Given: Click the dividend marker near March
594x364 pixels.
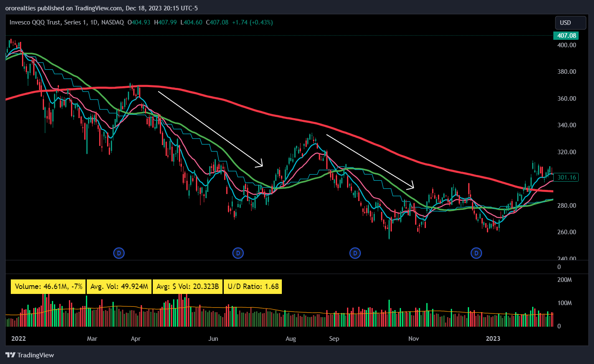Looking at the screenshot, I should point(119,253).
